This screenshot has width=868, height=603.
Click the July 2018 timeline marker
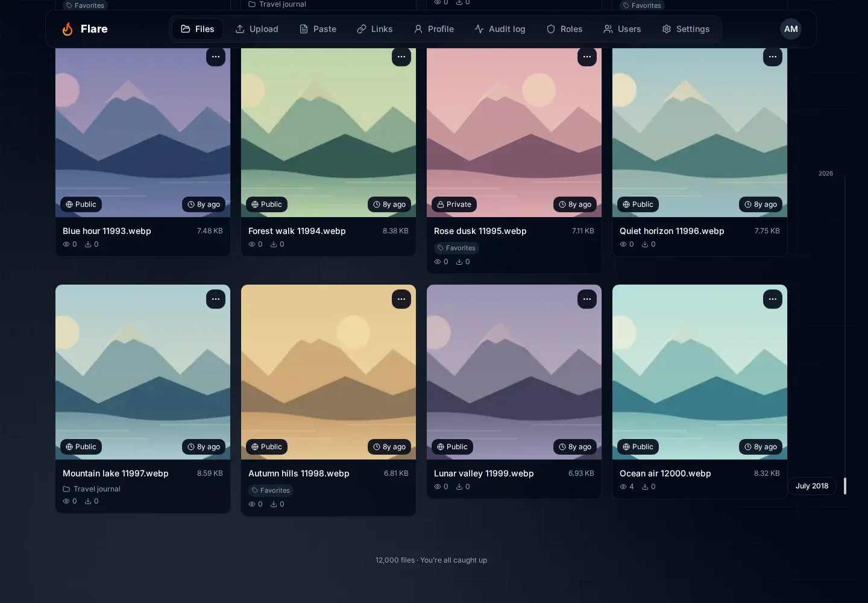tap(812, 486)
